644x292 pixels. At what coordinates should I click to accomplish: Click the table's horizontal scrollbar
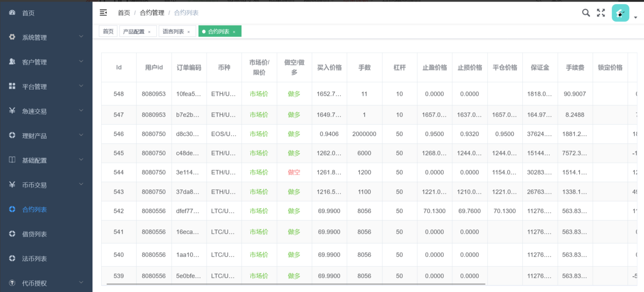click(x=296, y=284)
